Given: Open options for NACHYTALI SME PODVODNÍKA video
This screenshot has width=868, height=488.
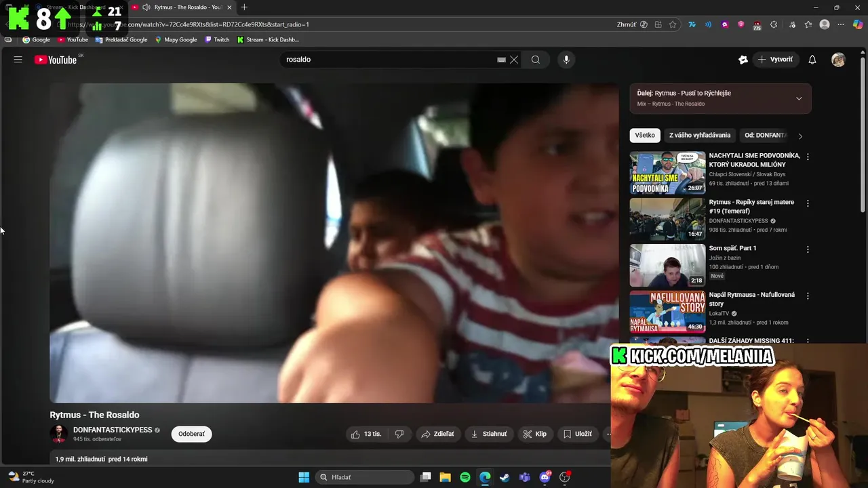Looking at the screenshot, I should tap(808, 157).
